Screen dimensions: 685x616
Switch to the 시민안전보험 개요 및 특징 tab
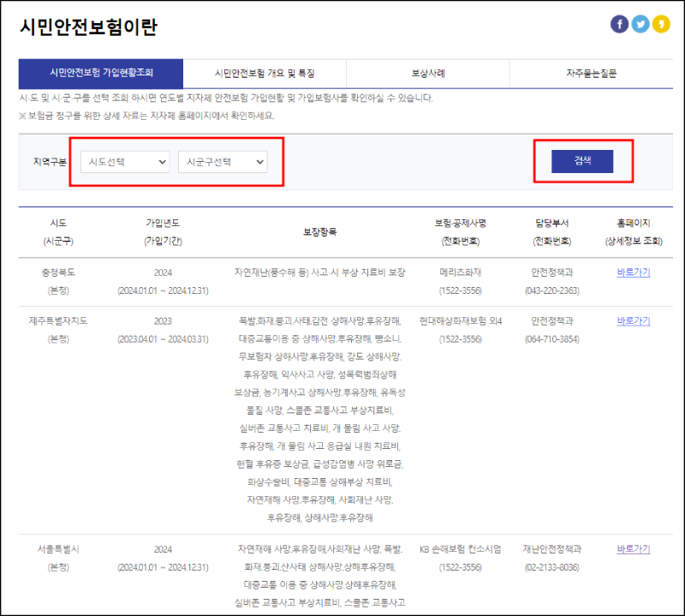pyautogui.click(x=263, y=74)
